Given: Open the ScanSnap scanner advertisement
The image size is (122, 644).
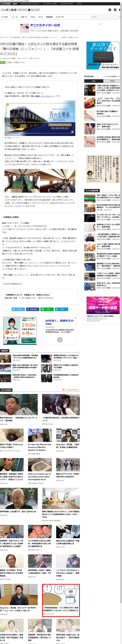Looking at the screenshot, I should point(103,55).
